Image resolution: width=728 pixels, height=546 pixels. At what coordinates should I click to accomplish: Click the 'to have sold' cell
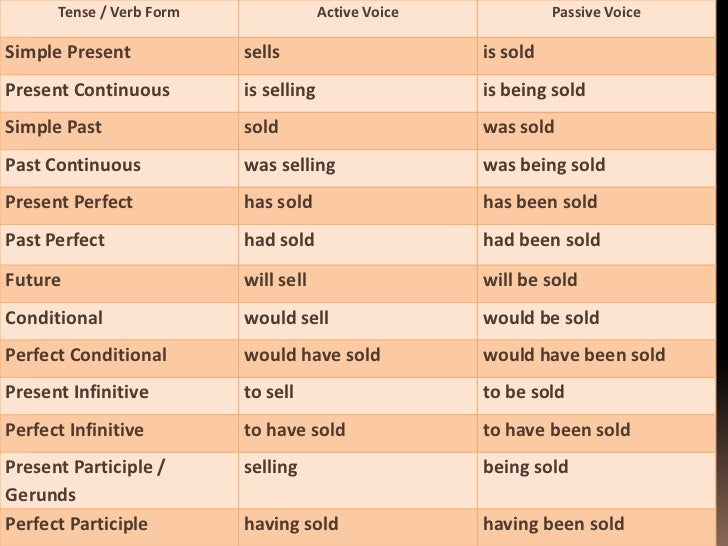[x=295, y=430]
